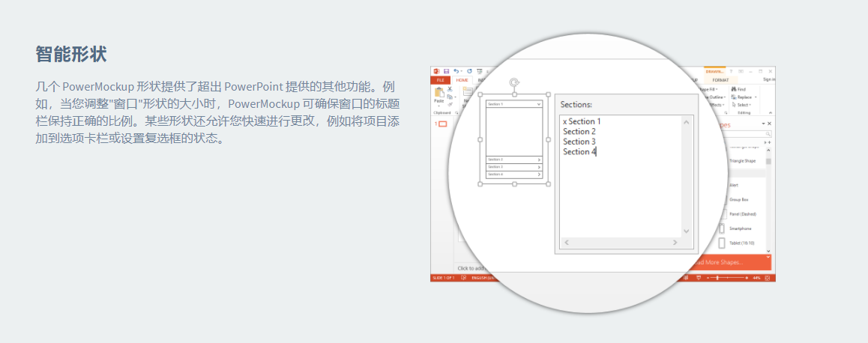Click the search magnifier in Shapes pane

(768, 135)
